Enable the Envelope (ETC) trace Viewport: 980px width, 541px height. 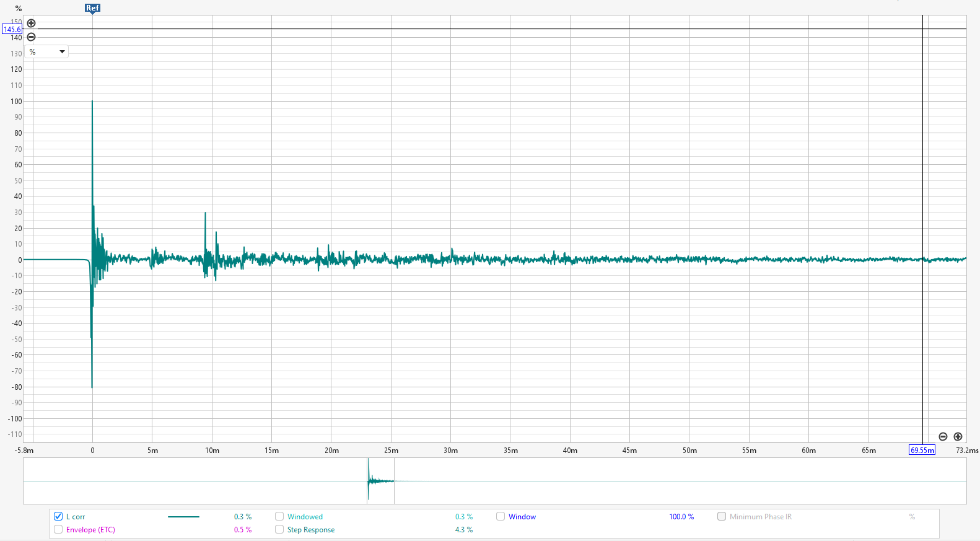(x=58, y=529)
